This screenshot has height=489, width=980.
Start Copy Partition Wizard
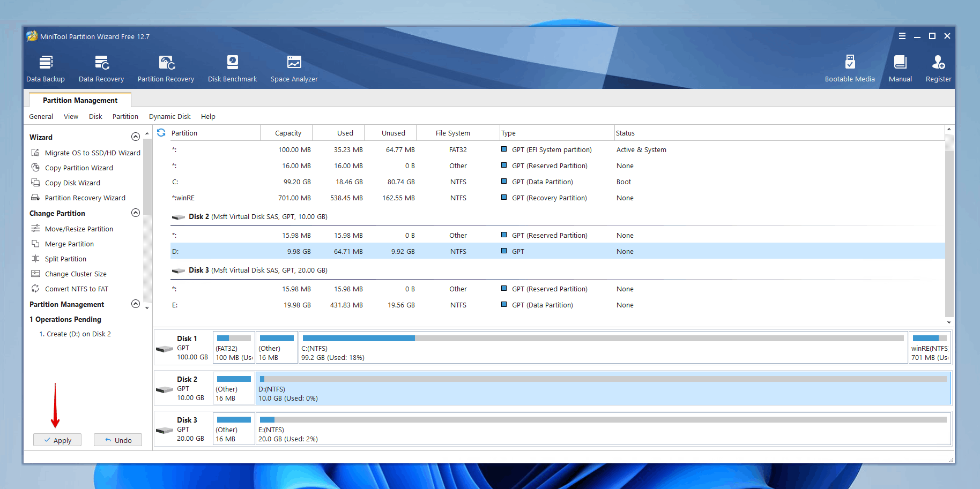(72, 168)
